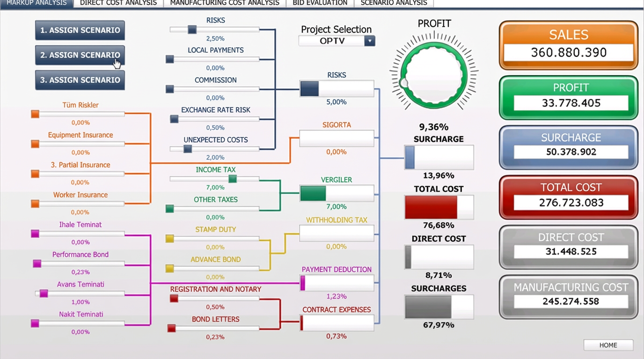Image resolution: width=644 pixels, height=359 pixels.
Task: Click the Avans Teminati slider handle
Action: tap(44, 293)
